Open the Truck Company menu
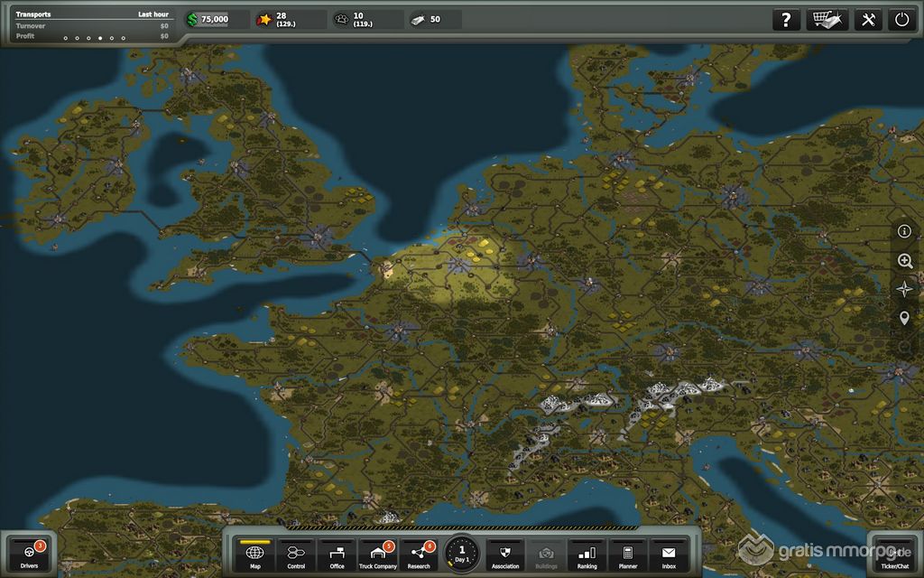Viewport: 924px width, 578px height. click(x=378, y=555)
